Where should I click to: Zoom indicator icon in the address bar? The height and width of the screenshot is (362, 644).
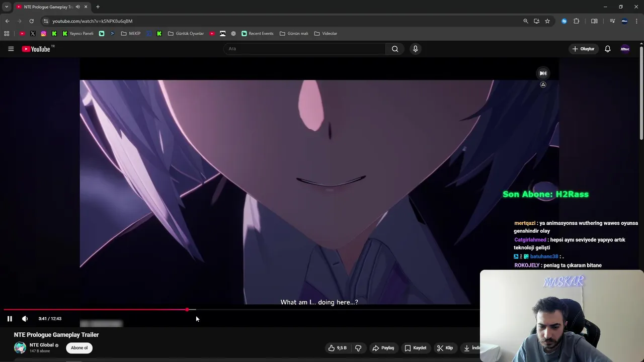(526, 21)
